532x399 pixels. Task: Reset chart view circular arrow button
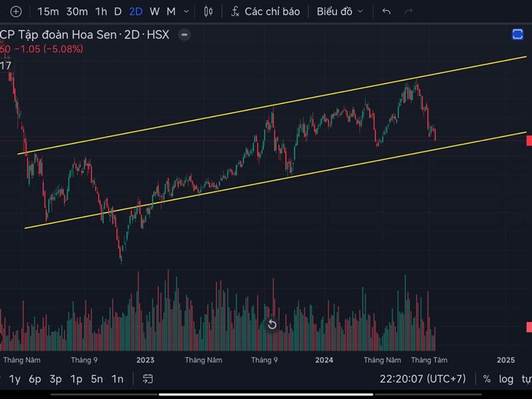pyautogui.click(x=272, y=325)
